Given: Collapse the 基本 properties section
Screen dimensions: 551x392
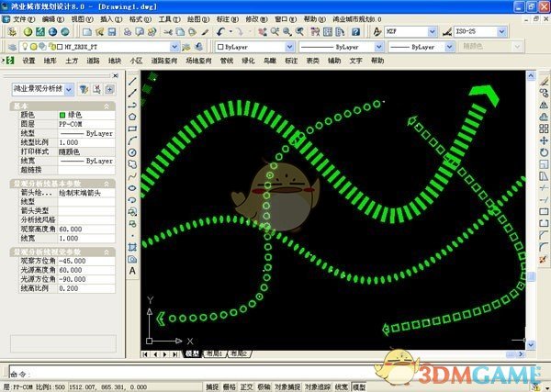Looking at the screenshot, I should click(x=107, y=106).
